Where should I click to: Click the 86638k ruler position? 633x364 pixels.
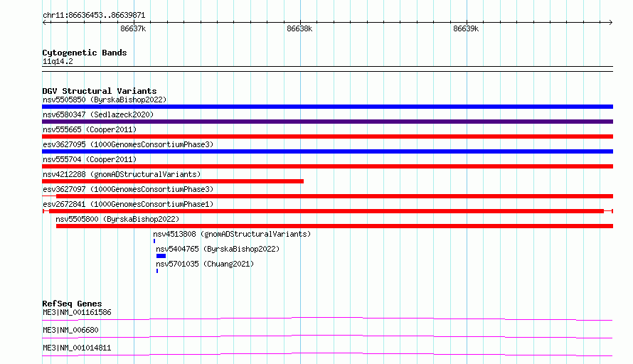[x=299, y=28]
